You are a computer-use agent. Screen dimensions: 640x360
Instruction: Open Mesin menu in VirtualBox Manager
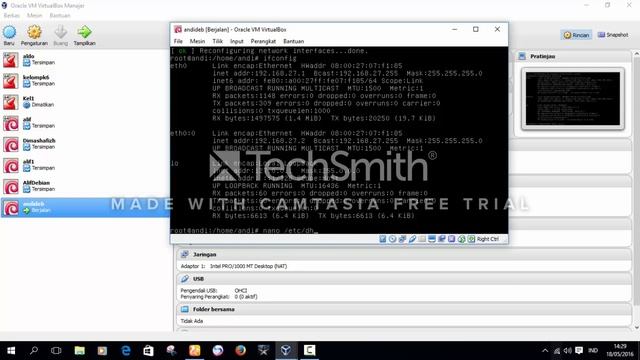point(35,16)
